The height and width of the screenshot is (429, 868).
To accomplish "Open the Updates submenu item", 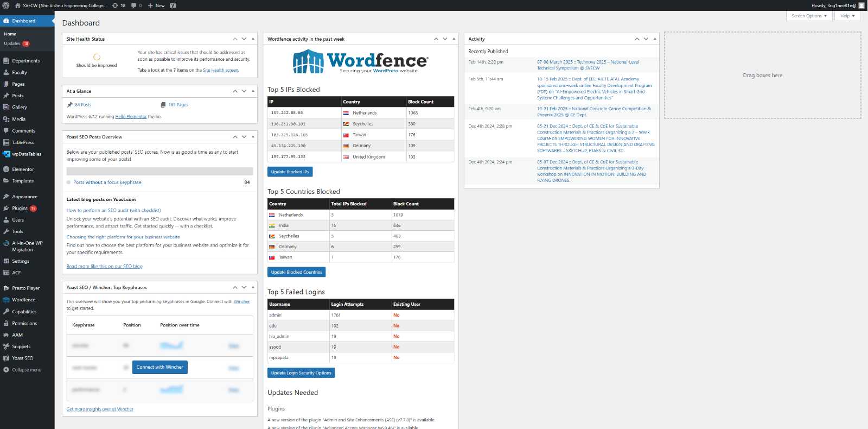I will point(17,43).
